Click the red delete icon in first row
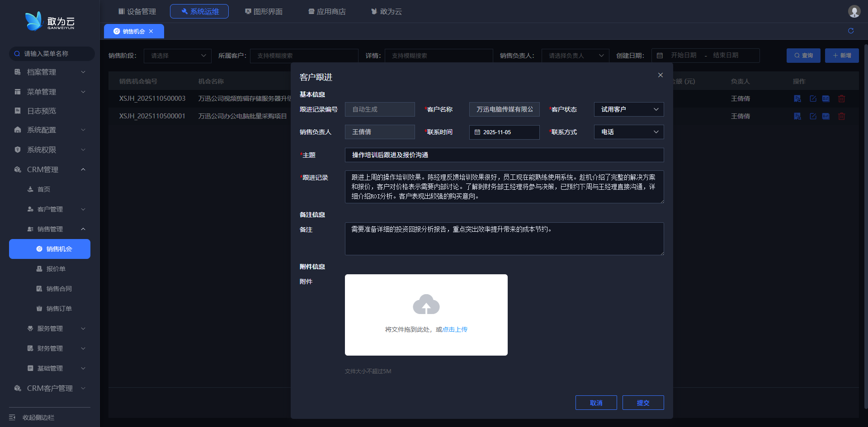Screen dimensions: 868x427 click(841, 99)
